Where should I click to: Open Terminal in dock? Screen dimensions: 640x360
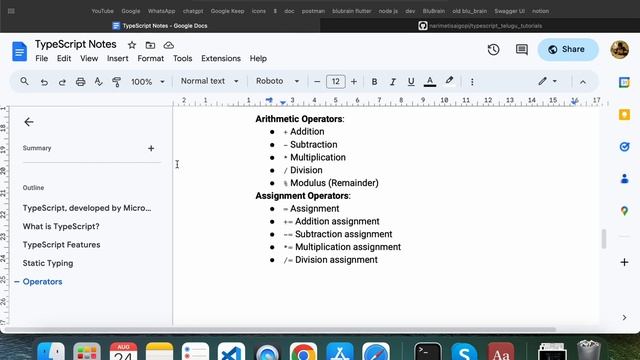tap(428, 352)
